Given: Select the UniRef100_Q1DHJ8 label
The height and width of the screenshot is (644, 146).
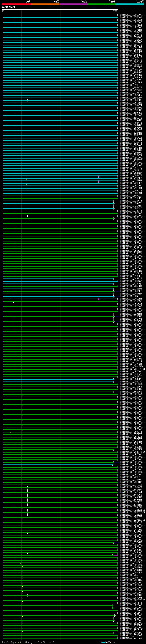Looking at the screenshot, I should (131, 201).
